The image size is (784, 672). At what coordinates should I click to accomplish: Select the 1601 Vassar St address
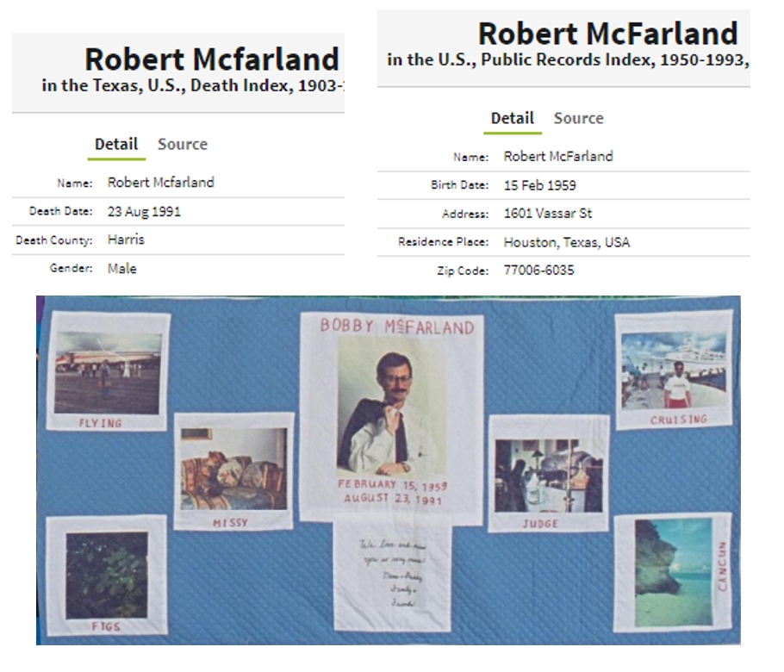[x=548, y=214]
